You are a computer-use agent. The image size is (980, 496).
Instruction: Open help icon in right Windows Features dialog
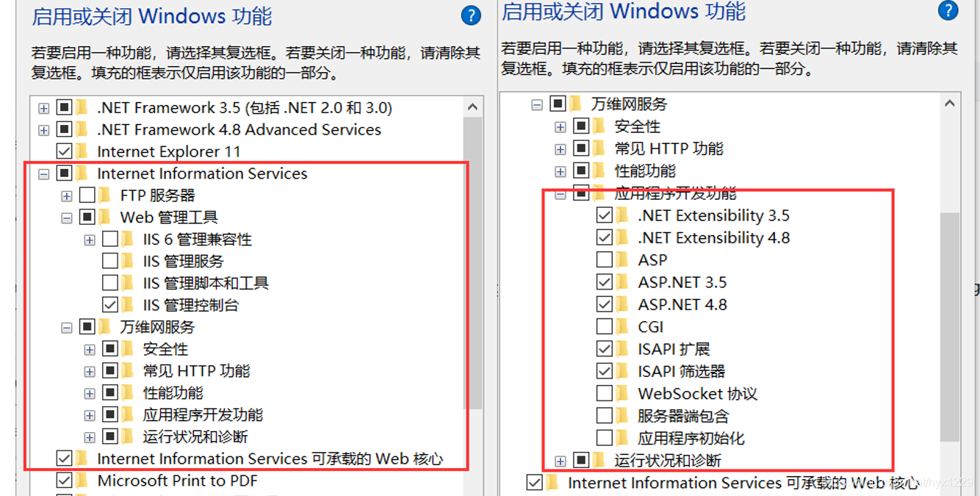[x=948, y=10]
